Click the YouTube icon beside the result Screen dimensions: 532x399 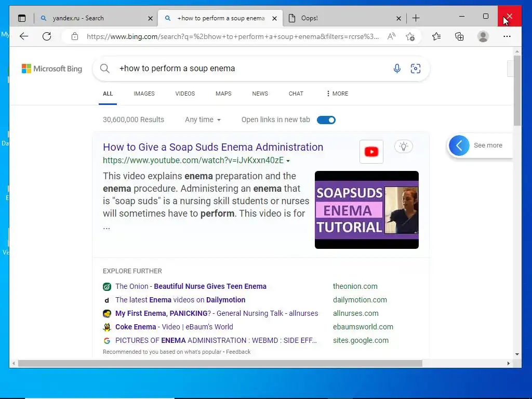(x=371, y=152)
